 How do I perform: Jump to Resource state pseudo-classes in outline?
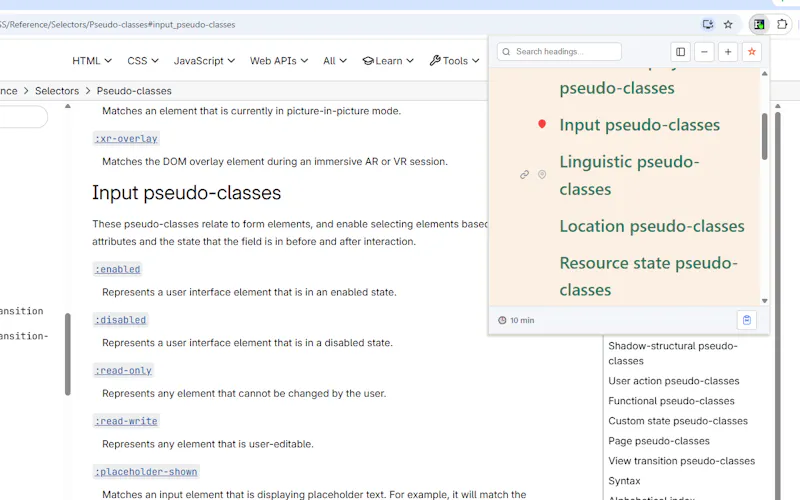point(648,276)
